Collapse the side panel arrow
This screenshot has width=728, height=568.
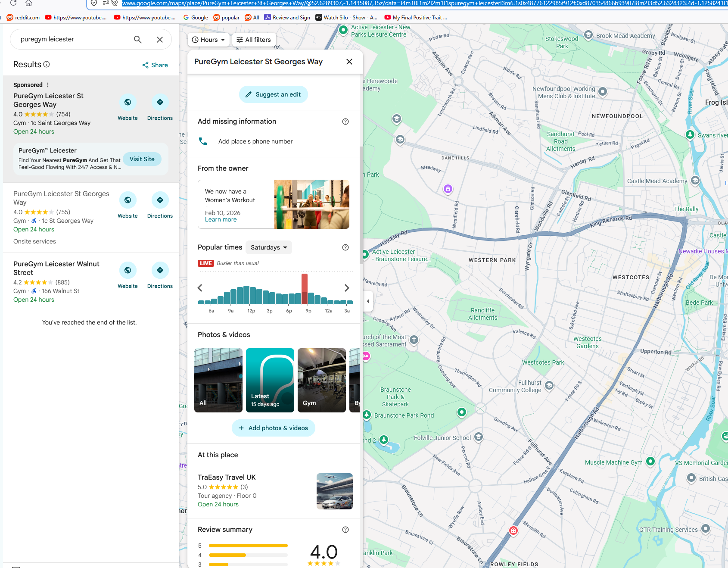tap(368, 301)
